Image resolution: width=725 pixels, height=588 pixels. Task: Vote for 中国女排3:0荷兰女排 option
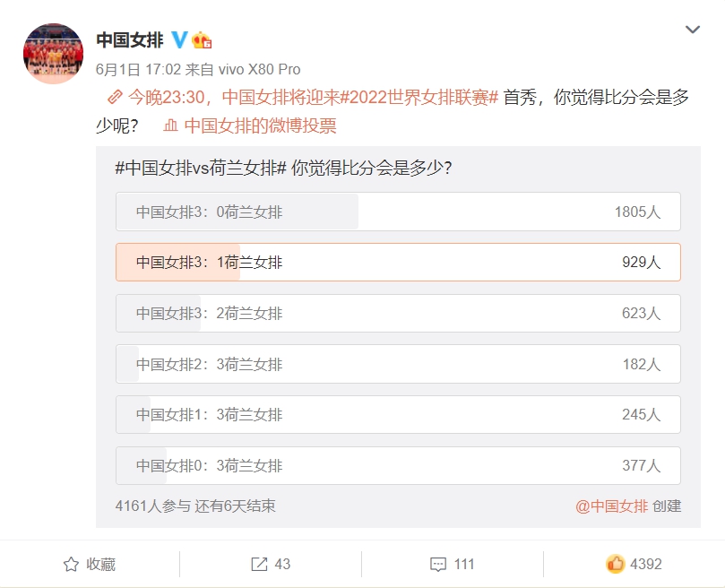click(398, 212)
